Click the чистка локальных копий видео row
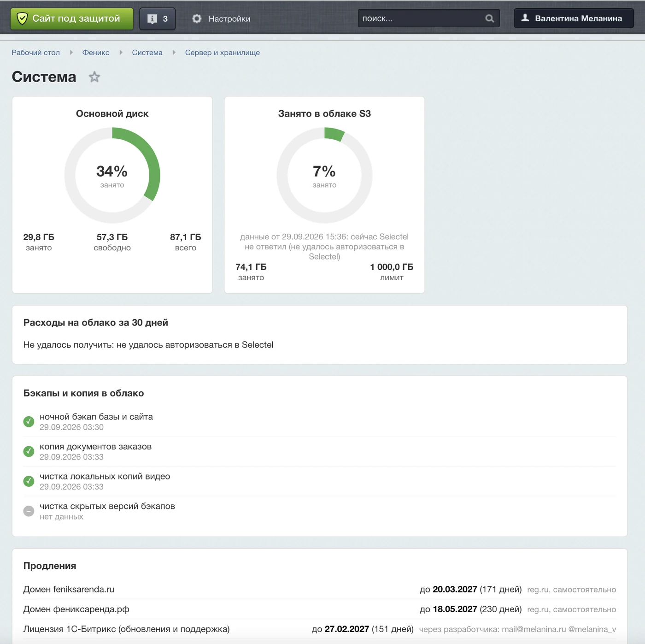The image size is (645, 644). coord(320,481)
